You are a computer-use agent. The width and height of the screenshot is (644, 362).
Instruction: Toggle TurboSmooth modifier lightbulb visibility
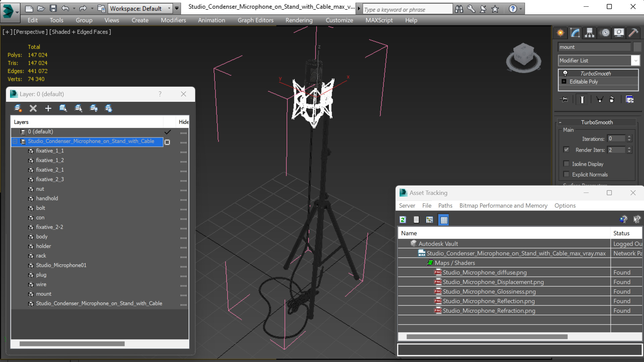(x=565, y=73)
